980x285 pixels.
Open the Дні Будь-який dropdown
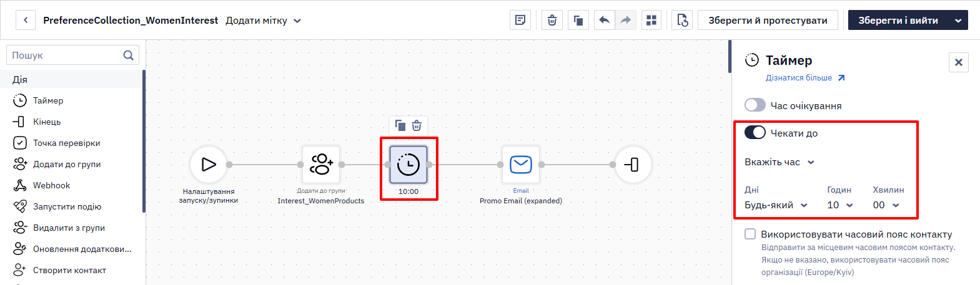pyautogui.click(x=776, y=205)
